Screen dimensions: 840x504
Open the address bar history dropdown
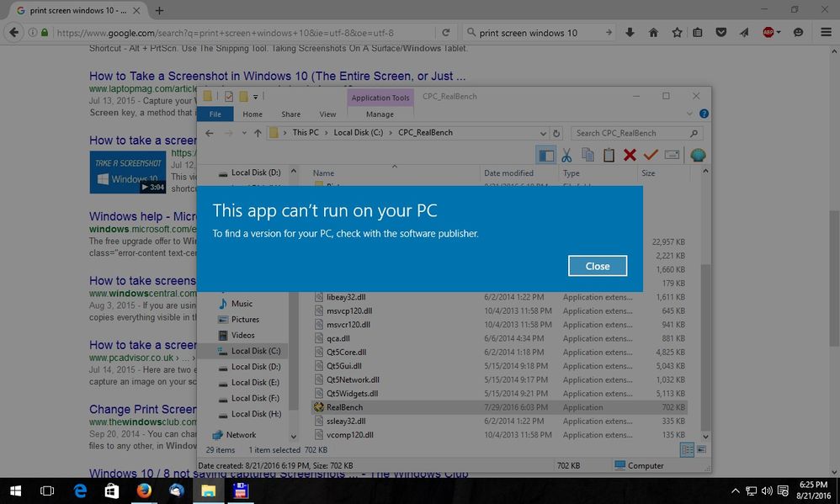(543, 134)
